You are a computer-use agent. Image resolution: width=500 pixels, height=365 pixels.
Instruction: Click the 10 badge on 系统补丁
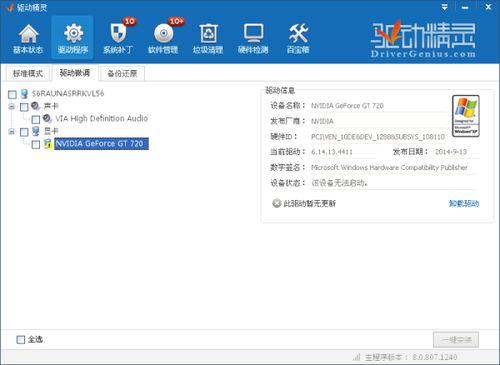click(x=129, y=21)
